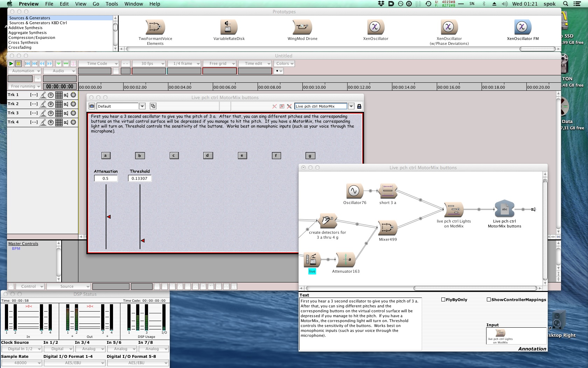
Task: Select Cross Synthesis in prototypes list
Action: [23, 42]
